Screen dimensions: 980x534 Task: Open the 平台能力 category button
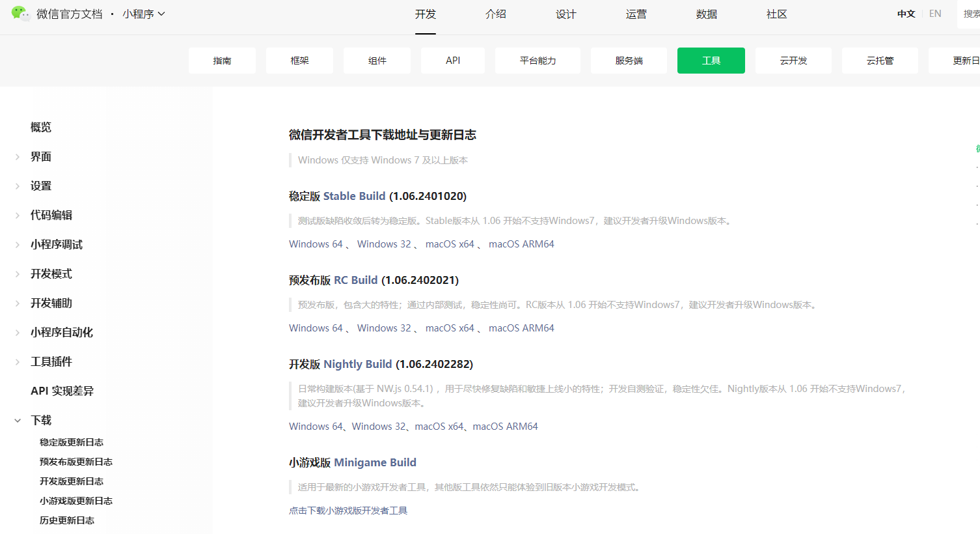point(538,61)
